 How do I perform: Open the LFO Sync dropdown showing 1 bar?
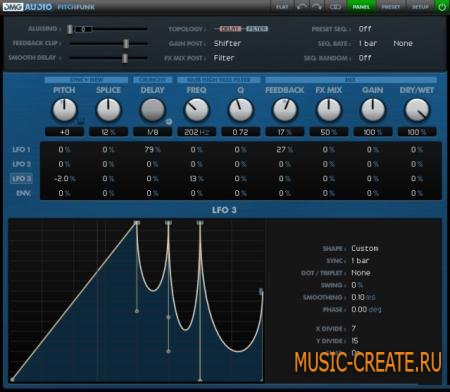coord(360,261)
